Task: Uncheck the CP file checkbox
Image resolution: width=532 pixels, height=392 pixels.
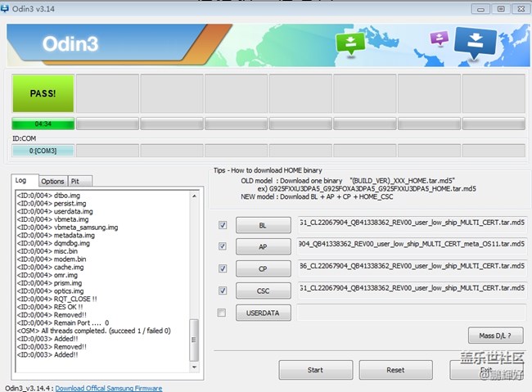Action: [x=223, y=268]
